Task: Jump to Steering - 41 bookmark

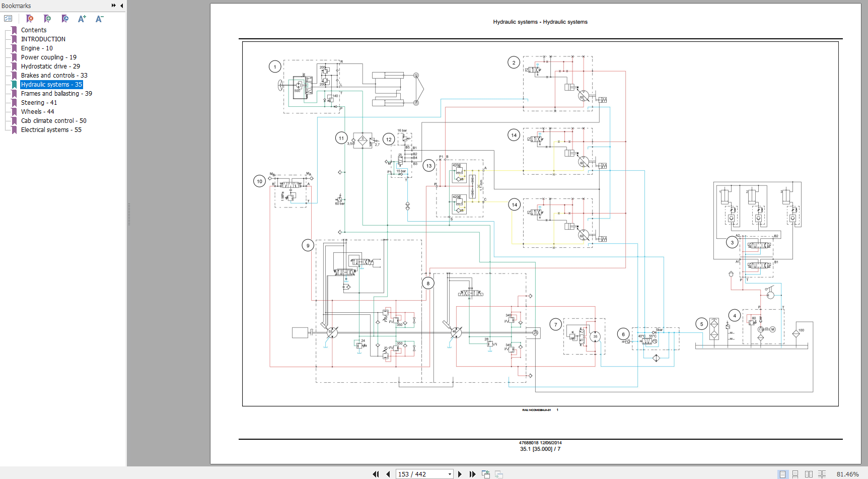Action: click(39, 103)
